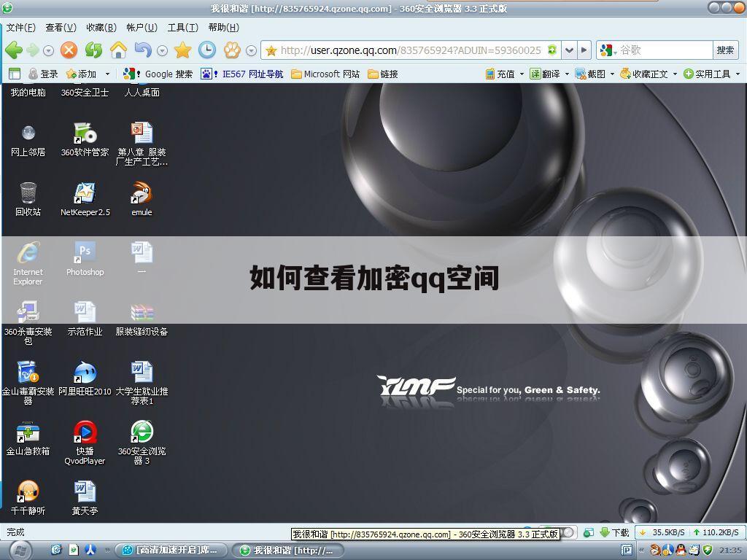
Task: Click the Forward arrow in the toolbar
Action: click(33, 50)
